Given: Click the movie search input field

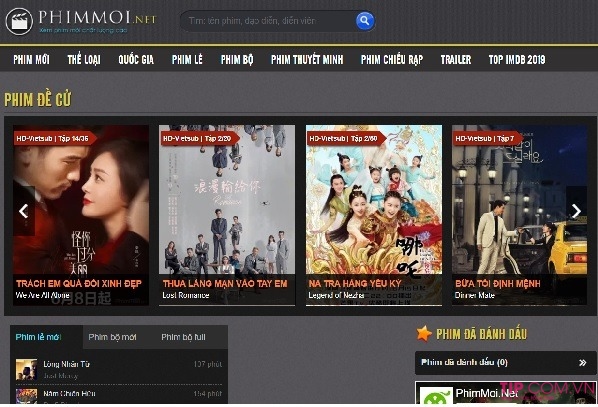Looking at the screenshot, I should (269, 21).
